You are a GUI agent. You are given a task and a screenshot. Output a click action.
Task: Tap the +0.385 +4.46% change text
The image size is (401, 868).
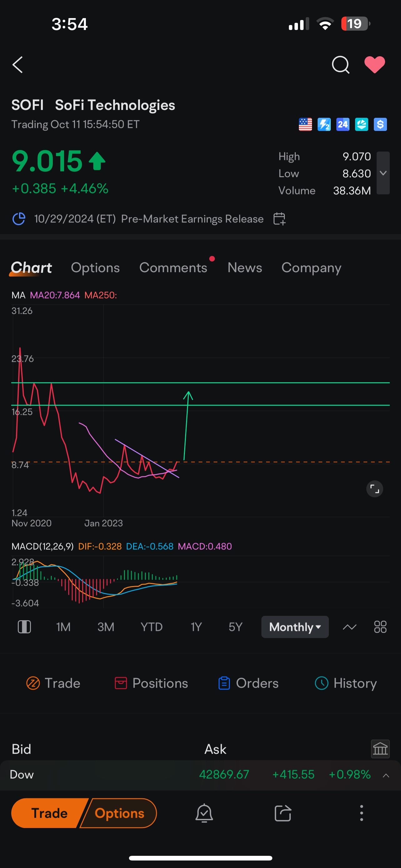(60, 188)
